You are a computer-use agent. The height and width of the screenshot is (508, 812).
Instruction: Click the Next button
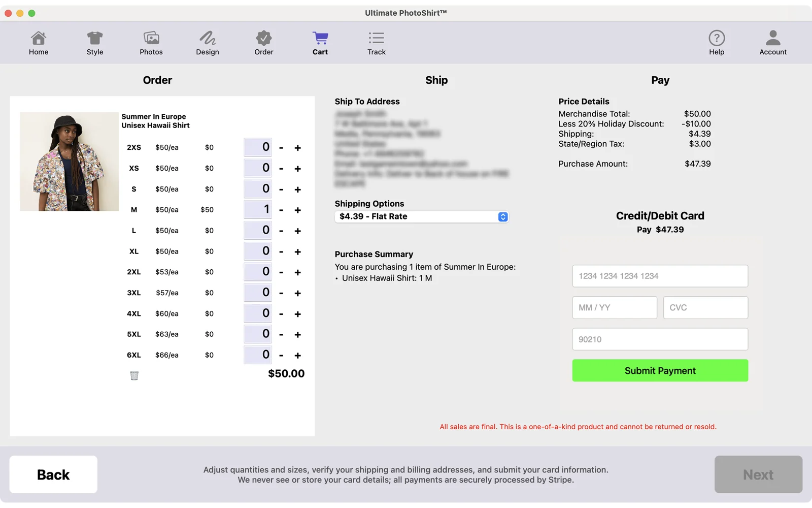[x=758, y=474]
